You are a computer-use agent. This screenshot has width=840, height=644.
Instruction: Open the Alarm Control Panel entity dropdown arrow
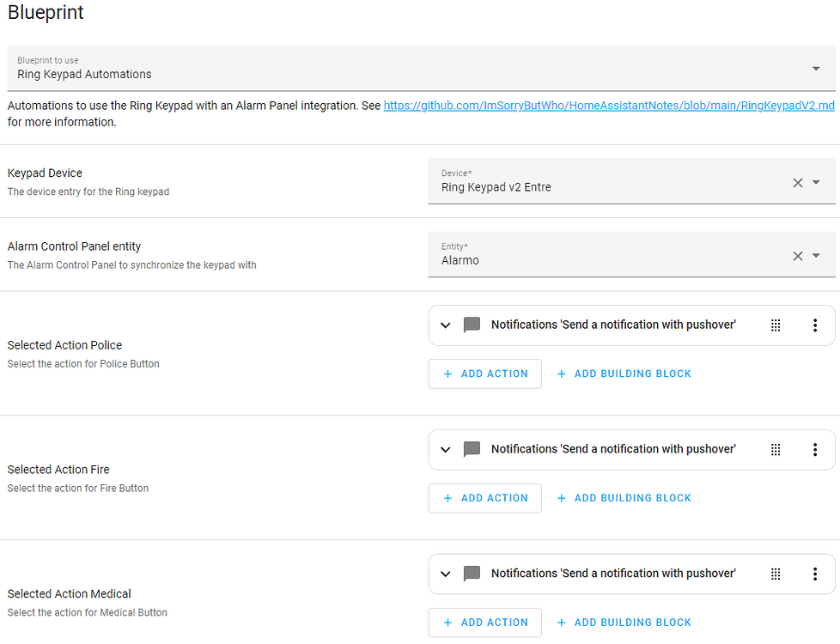point(817,255)
